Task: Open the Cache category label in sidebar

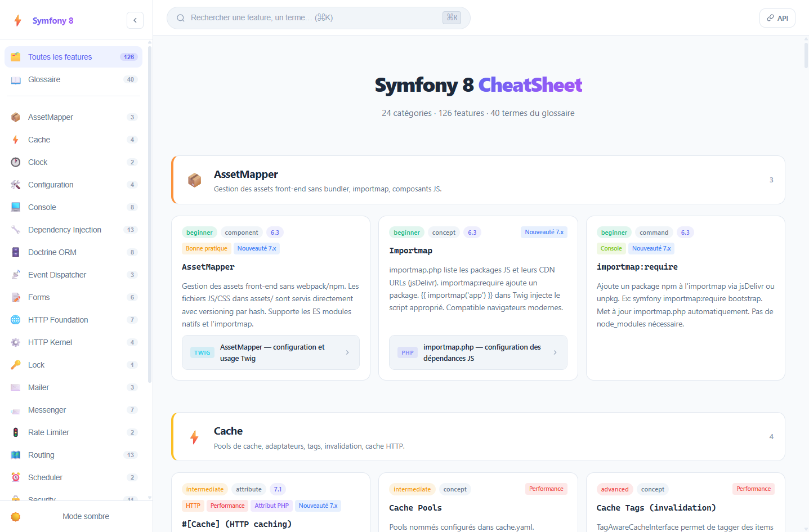Action: click(x=39, y=140)
